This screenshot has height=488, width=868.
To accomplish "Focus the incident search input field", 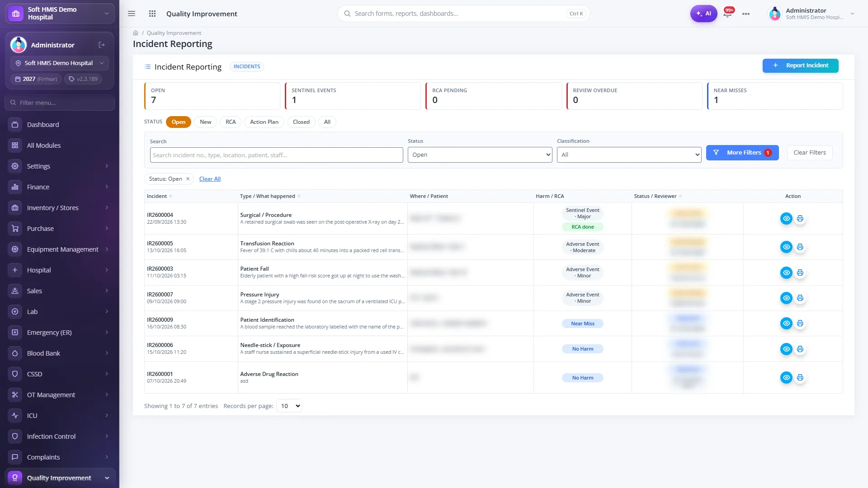I will click(276, 155).
